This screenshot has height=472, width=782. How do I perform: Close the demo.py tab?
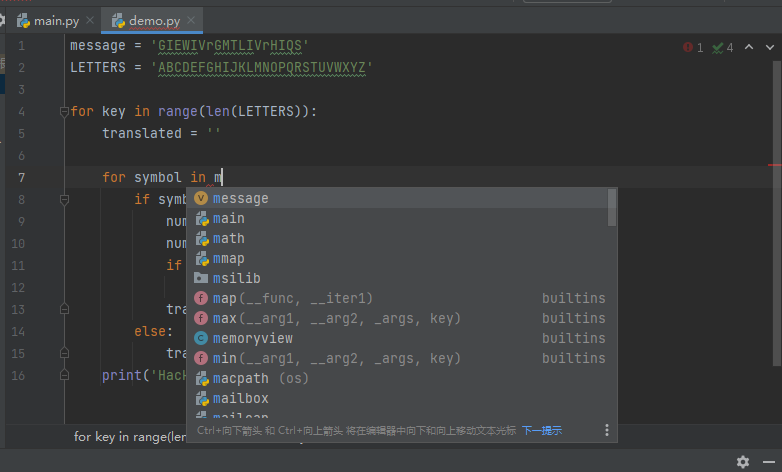[x=191, y=20]
